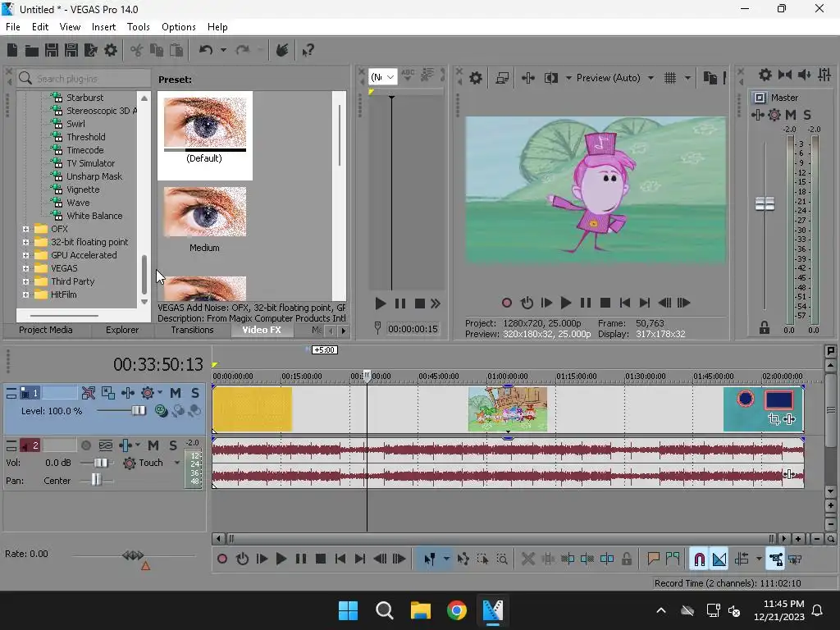Select the yellow clip on track 1
Viewport: 840px width, 630px height.
252,409
